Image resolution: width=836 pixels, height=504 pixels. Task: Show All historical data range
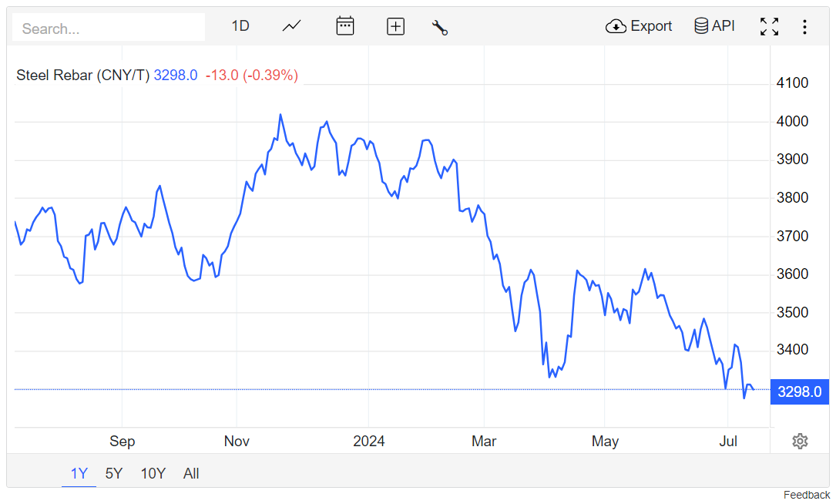click(x=191, y=474)
